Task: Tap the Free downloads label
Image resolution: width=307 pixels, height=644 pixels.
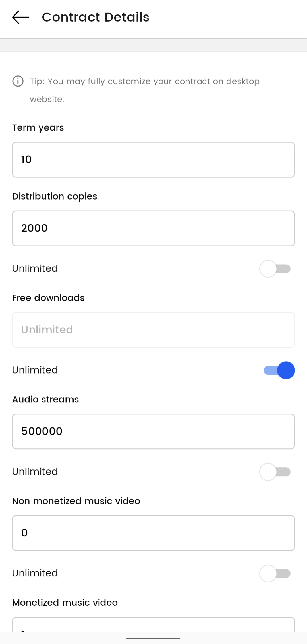Action: (48, 298)
